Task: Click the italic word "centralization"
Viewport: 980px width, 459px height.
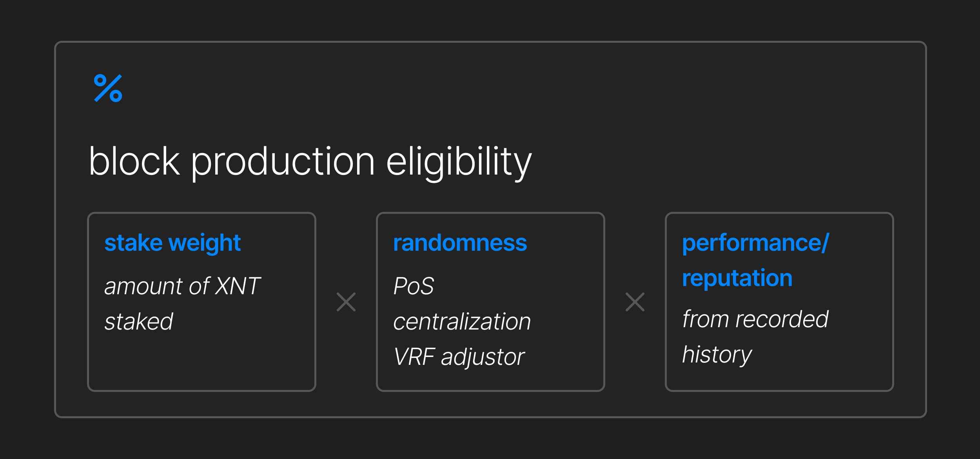Action: [462, 322]
